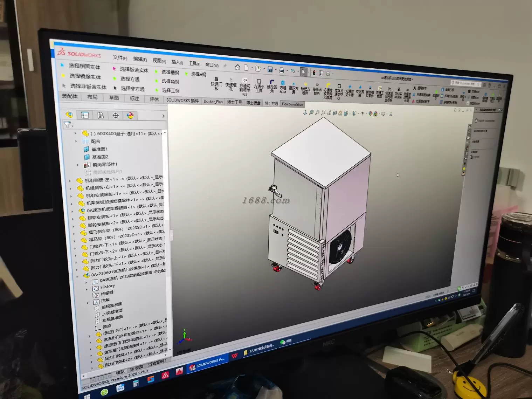Image resolution: width=532 pixels, height=399 pixels.
Task: Switch to the 博士钣金 tab
Action: 253,103
